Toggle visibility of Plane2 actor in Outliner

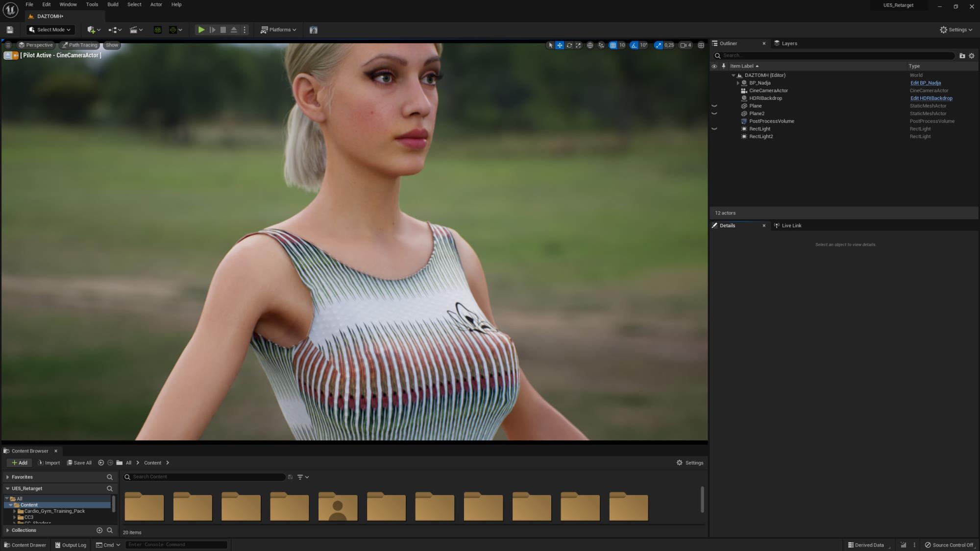[714, 114]
